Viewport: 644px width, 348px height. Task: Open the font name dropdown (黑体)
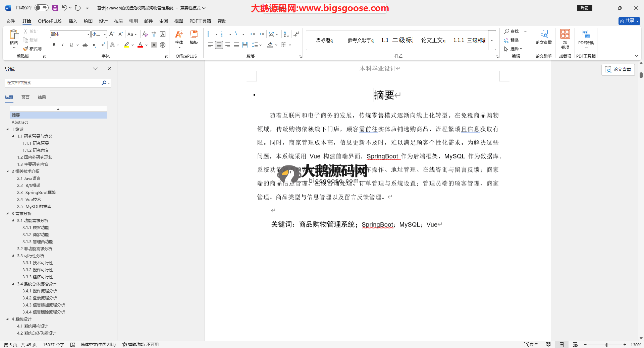[88, 34]
